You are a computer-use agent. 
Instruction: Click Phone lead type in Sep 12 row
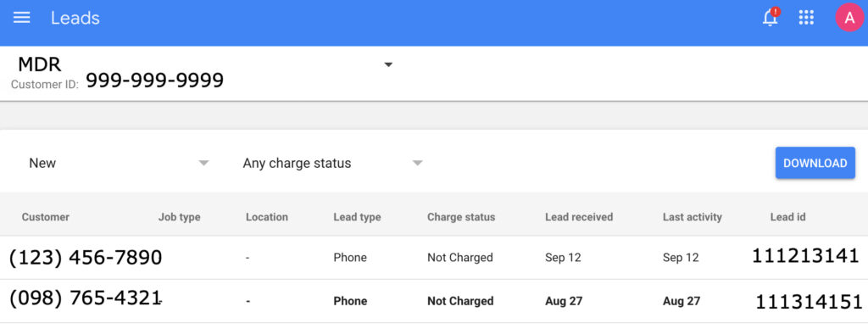[x=350, y=258]
